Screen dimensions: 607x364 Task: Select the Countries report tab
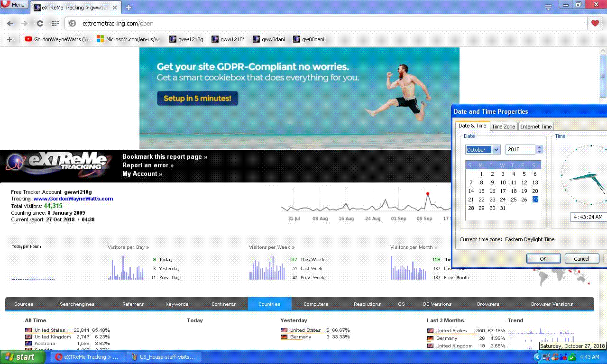click(269, 304)
